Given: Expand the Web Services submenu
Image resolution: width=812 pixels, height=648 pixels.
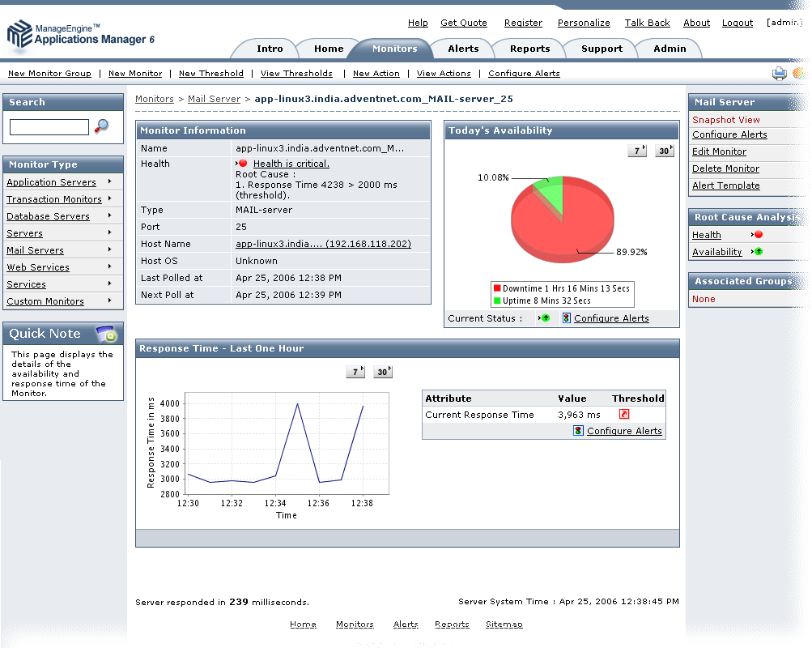Looking at the screenshot, I should pos(109,267).
